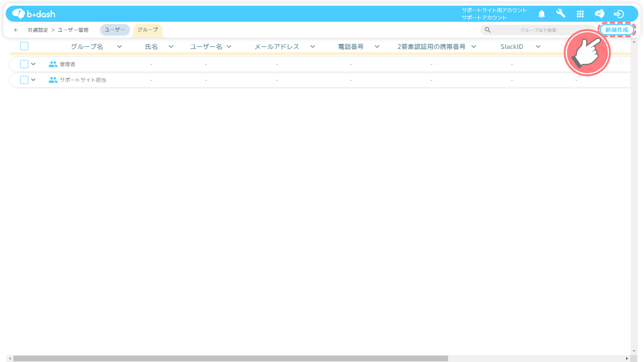
Task: Click the 新規作成 button
Action: [617, 30]
